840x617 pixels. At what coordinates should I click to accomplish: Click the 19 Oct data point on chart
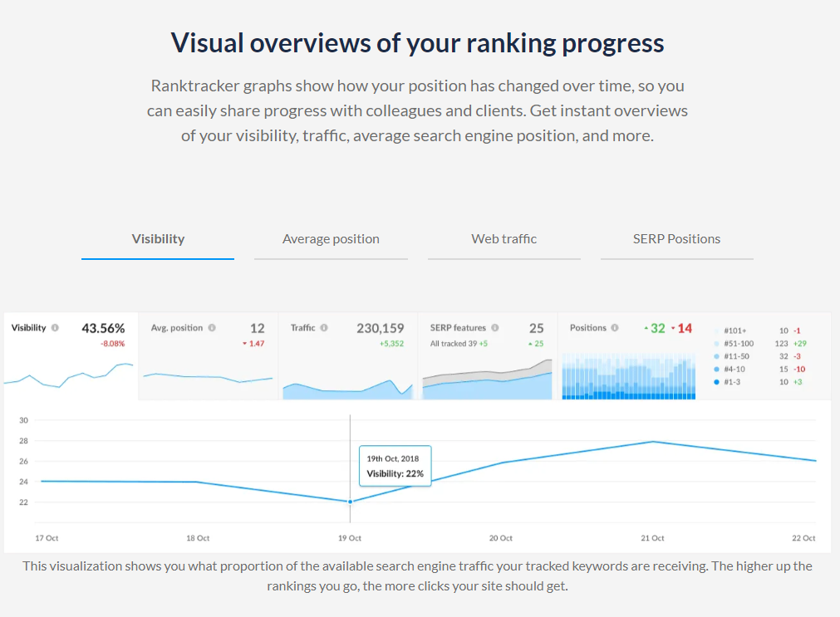tap(351, 502)
